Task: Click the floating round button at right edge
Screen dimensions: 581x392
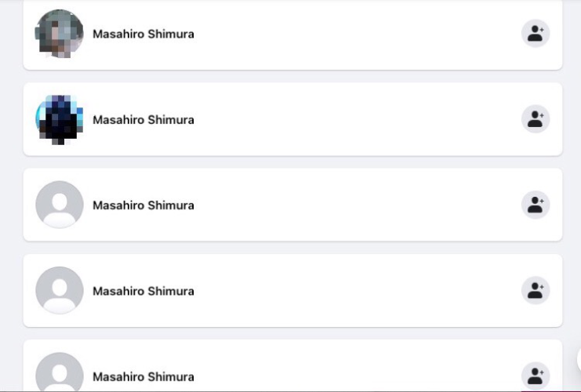Action: click(x=579, y=359)
